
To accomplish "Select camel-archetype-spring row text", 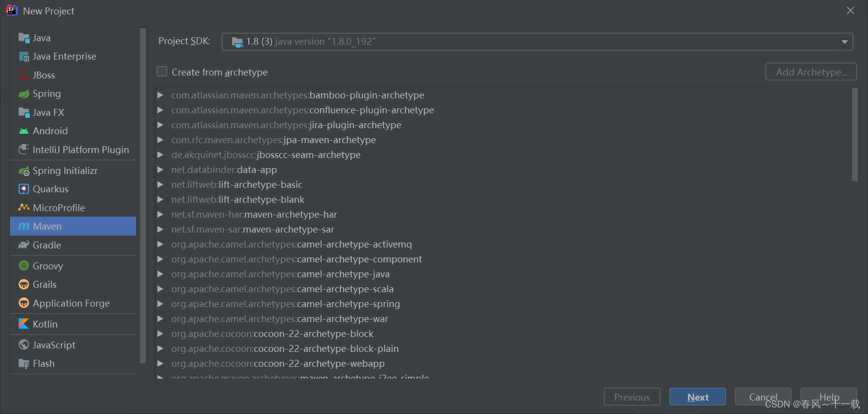I will [286, 304].
